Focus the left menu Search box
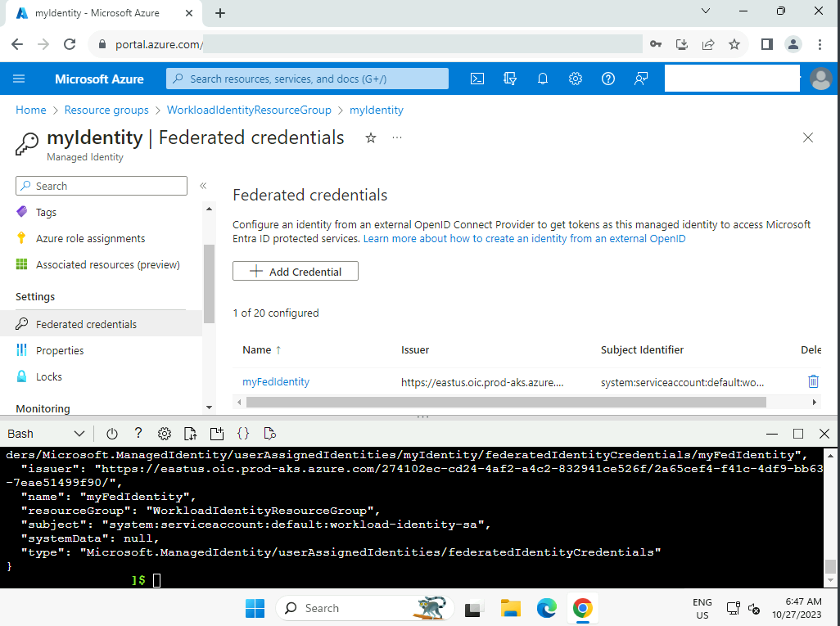Image resolution: width=840 pixels, height=626 pixels. tap(102, 186)
